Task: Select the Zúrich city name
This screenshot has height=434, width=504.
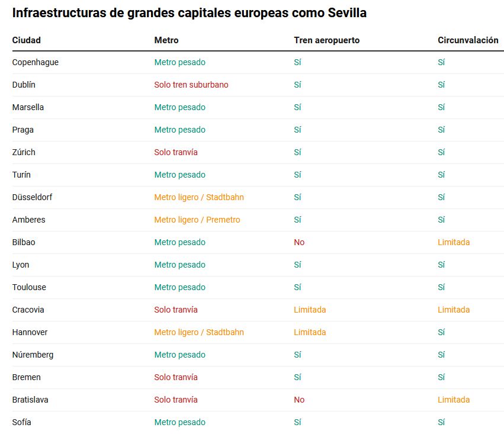Action: coord(24,152)
